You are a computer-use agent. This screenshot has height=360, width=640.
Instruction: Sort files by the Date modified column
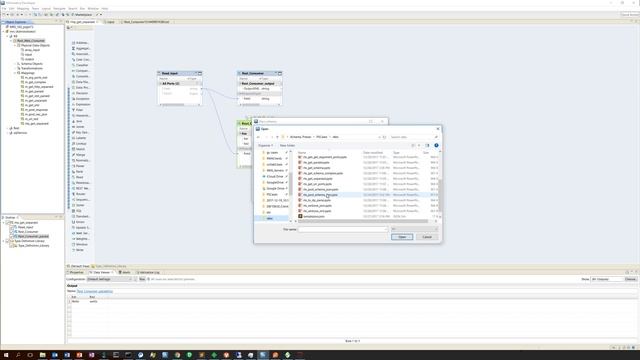373,153
